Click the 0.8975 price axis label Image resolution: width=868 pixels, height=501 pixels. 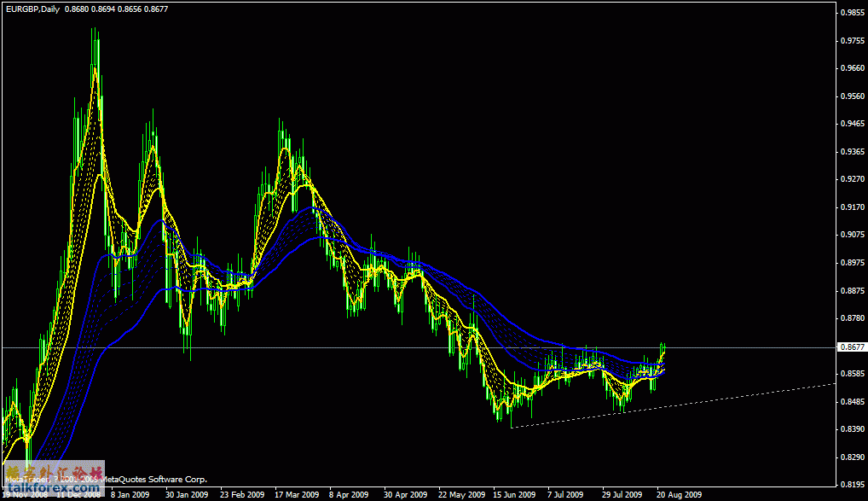click(853, 263)
